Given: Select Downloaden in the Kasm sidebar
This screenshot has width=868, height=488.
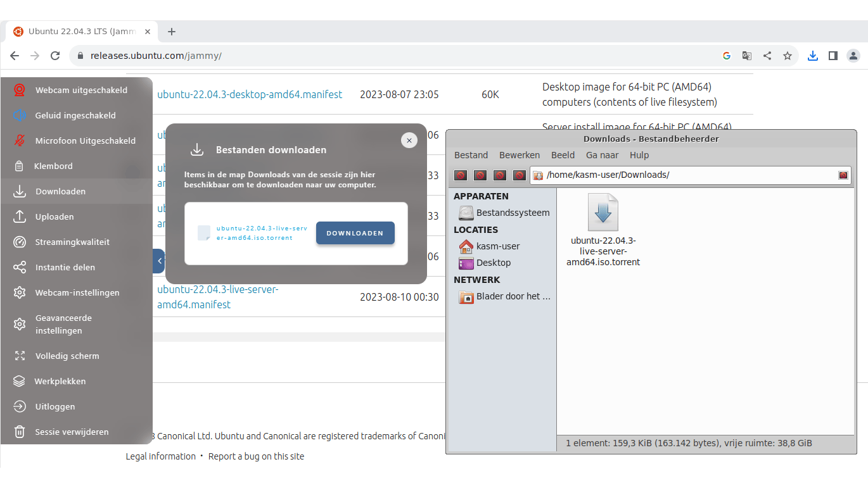Looking at the screenshot, I should click(76, 191).
